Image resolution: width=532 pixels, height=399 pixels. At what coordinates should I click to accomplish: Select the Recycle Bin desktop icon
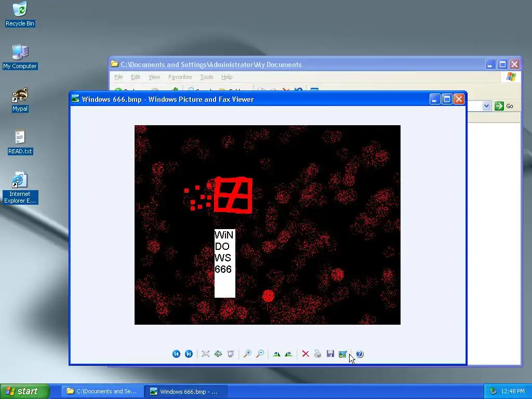click(x=20, y=14)
